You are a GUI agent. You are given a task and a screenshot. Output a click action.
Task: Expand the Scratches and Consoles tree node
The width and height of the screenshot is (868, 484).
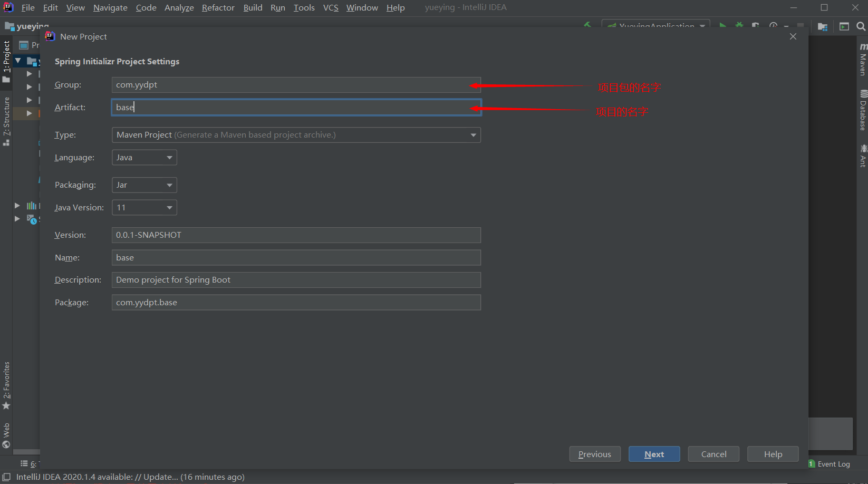(17, 219)
